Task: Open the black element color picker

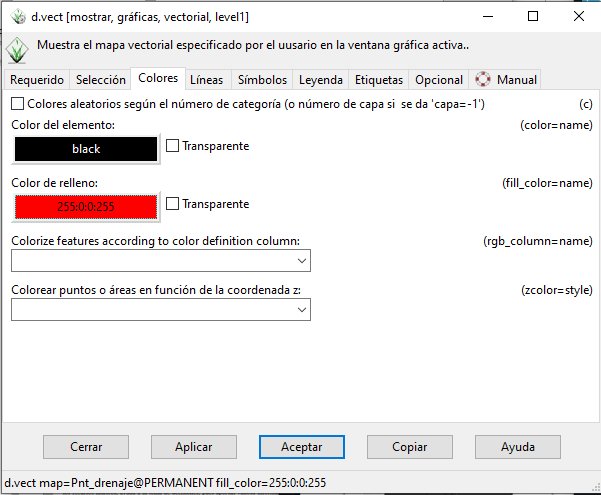Action: tap(86, 148)
